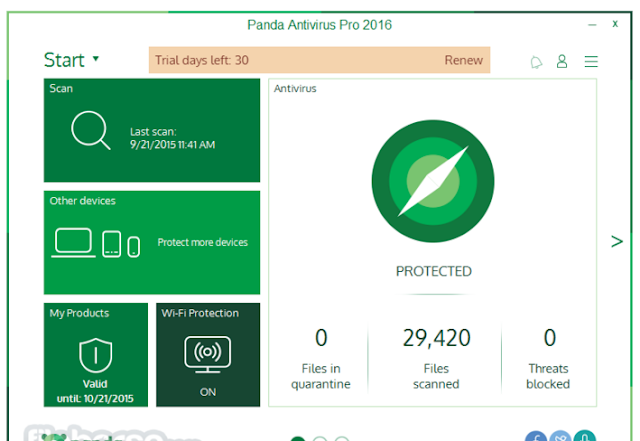Click the Antivirus panel title
This screenshot has width=640, height=441.
tap(295, 89)
